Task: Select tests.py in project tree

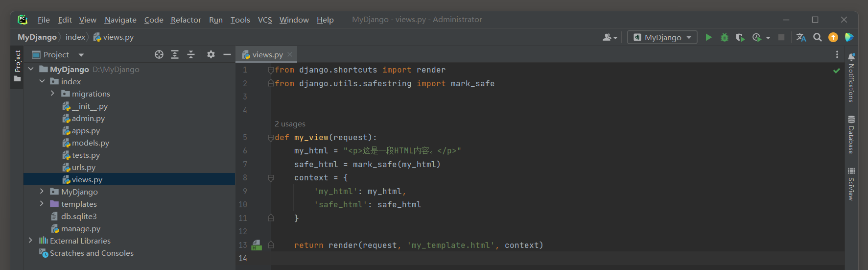Action: 86,155
